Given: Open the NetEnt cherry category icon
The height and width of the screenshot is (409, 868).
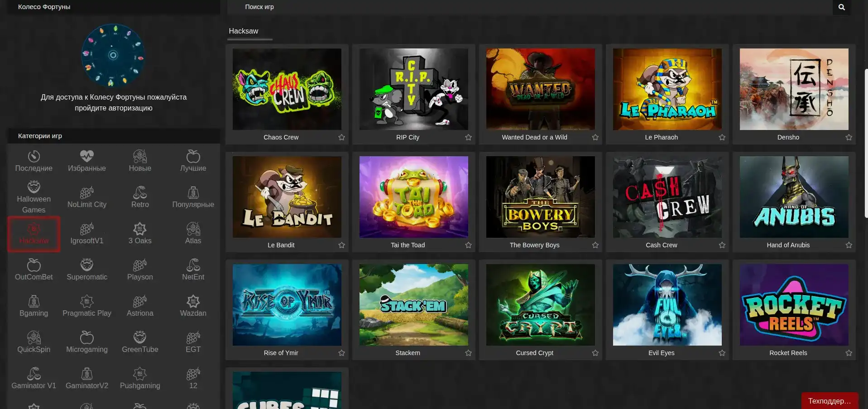Looking at the screenshot, I should (x=193, y=265).
